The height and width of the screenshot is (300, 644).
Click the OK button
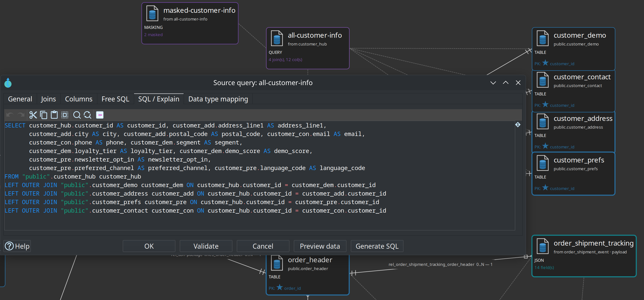point(149,246)
